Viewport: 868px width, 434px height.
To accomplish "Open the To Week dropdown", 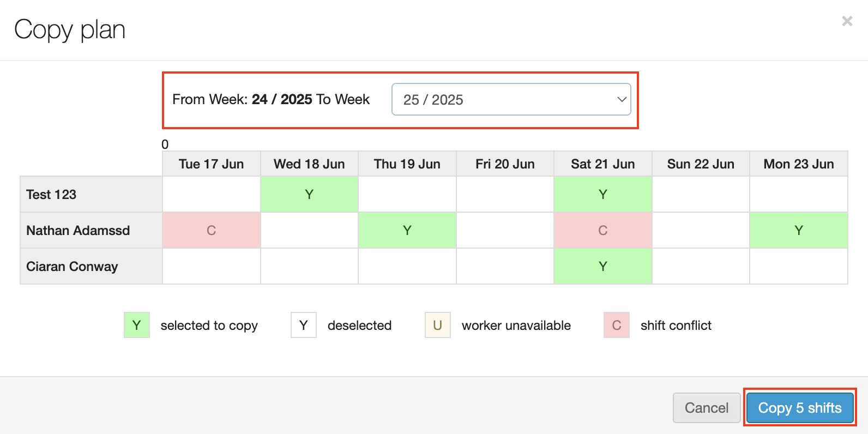I will (x=511, y=99).
